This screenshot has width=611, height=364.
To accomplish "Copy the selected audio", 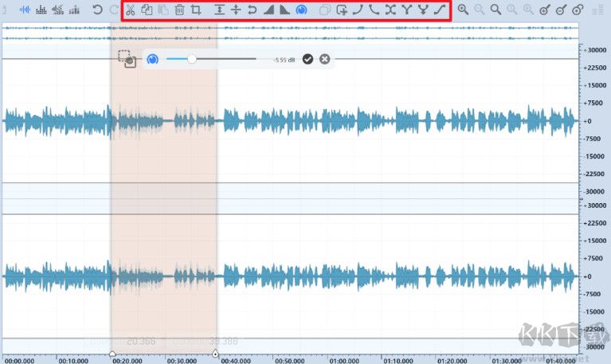I will [147, 10].
